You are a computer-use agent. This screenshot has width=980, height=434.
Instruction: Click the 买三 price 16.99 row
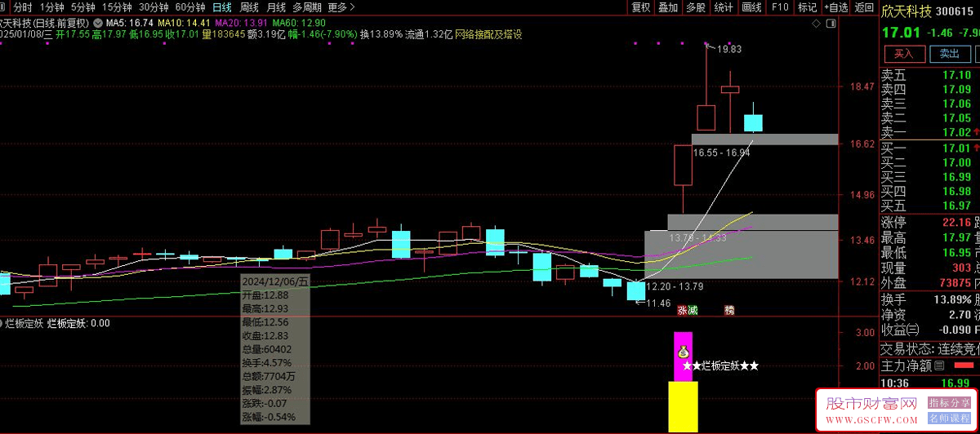(930, 176)
